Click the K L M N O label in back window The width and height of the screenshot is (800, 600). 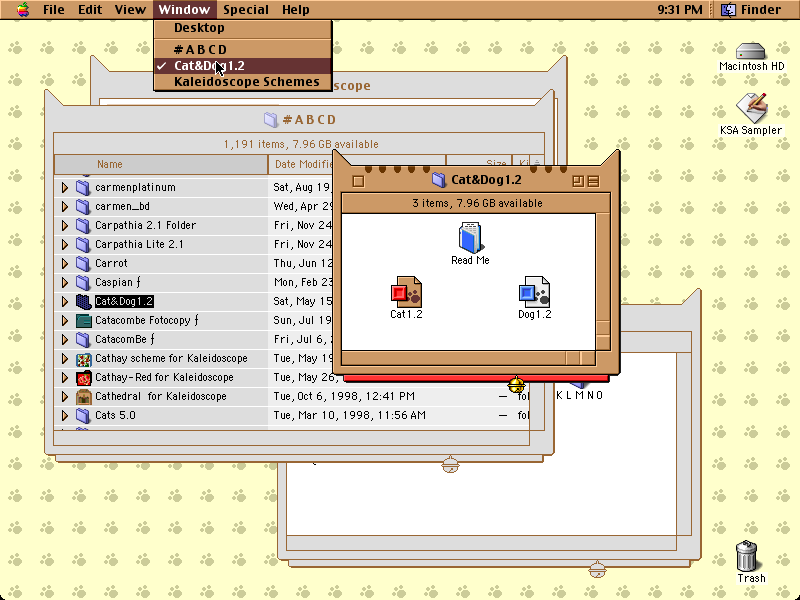[579, 395]
